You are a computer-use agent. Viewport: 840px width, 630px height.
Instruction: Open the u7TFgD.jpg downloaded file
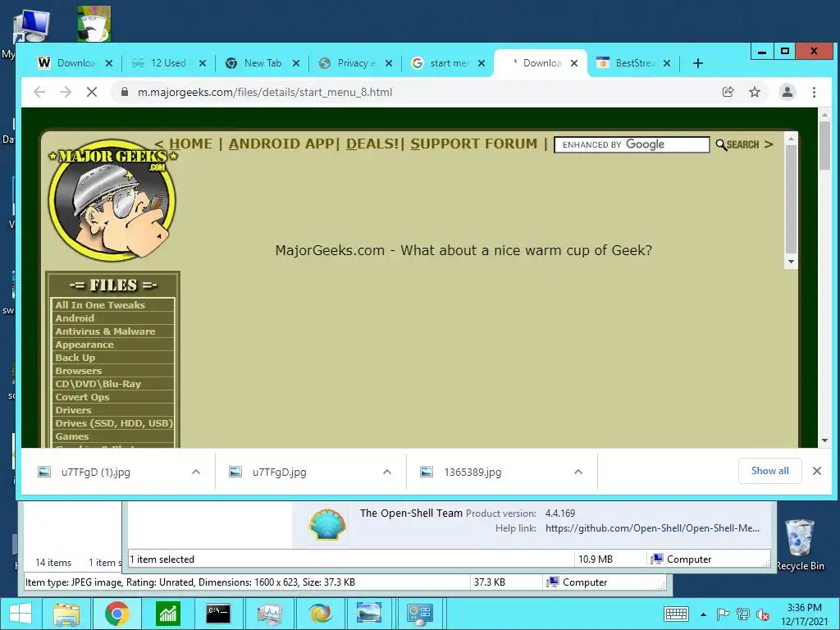point(279,472)
